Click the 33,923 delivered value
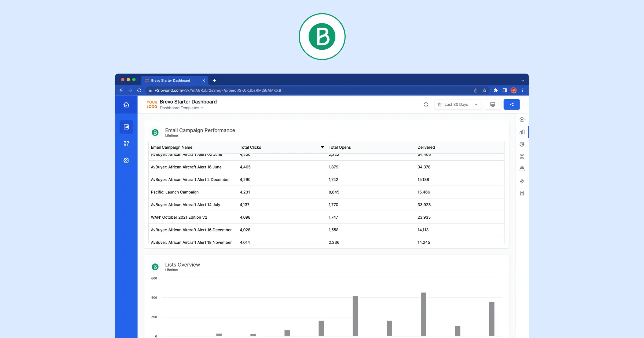 [x=424, y=205]
